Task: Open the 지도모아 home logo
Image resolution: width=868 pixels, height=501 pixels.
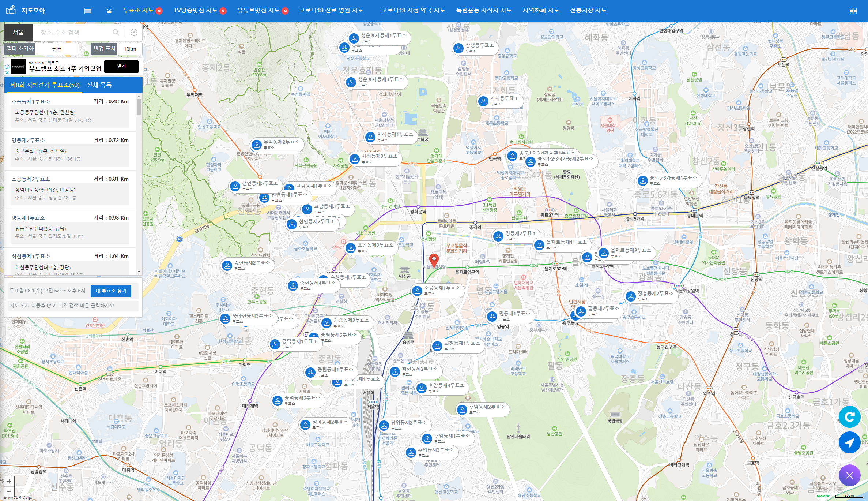Action: pyautogui.click(x=26, y=10)
